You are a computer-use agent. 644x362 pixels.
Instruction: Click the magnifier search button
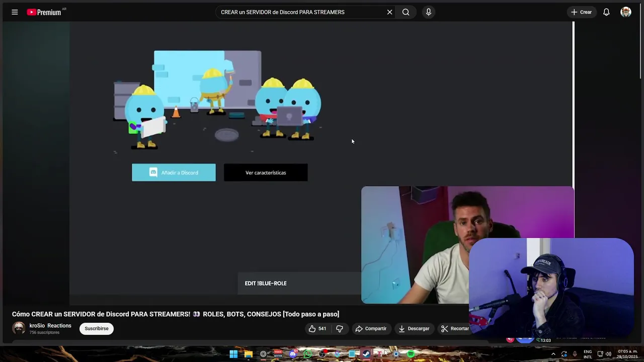[x=406, y=12]
